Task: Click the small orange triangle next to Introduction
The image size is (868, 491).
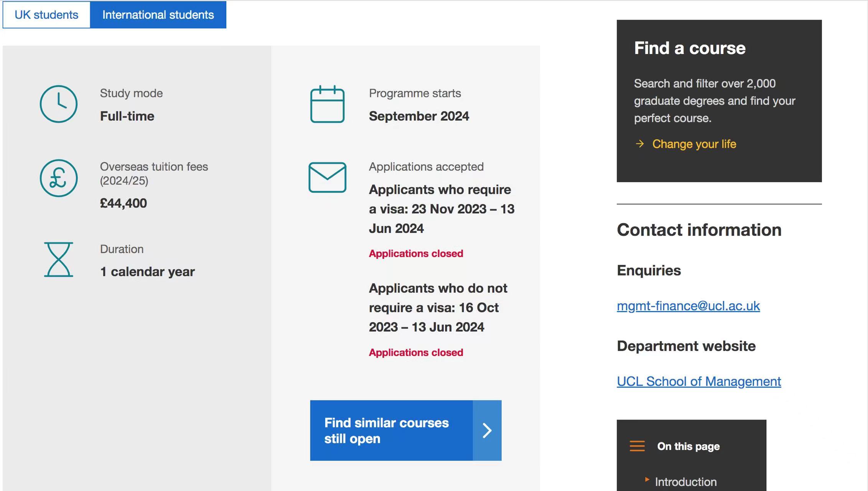Action: point(647,479)
